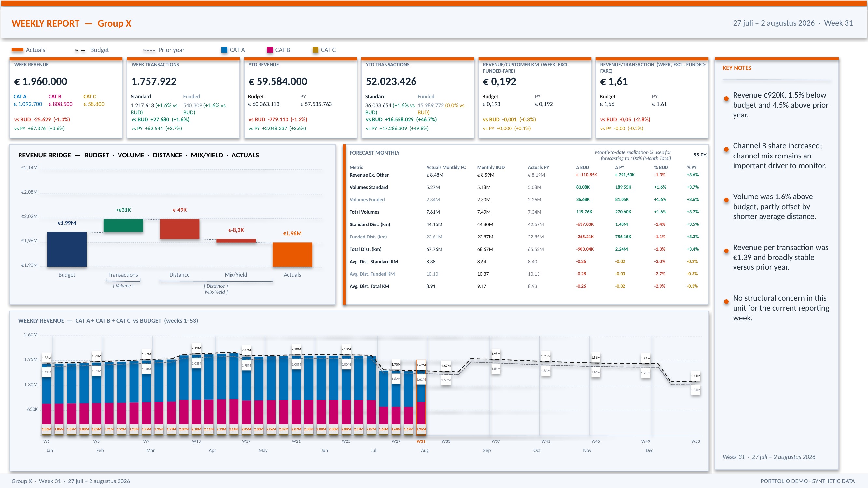Click the Total Volumes row label
Viewport: 868px width, 488px height.
364,212
